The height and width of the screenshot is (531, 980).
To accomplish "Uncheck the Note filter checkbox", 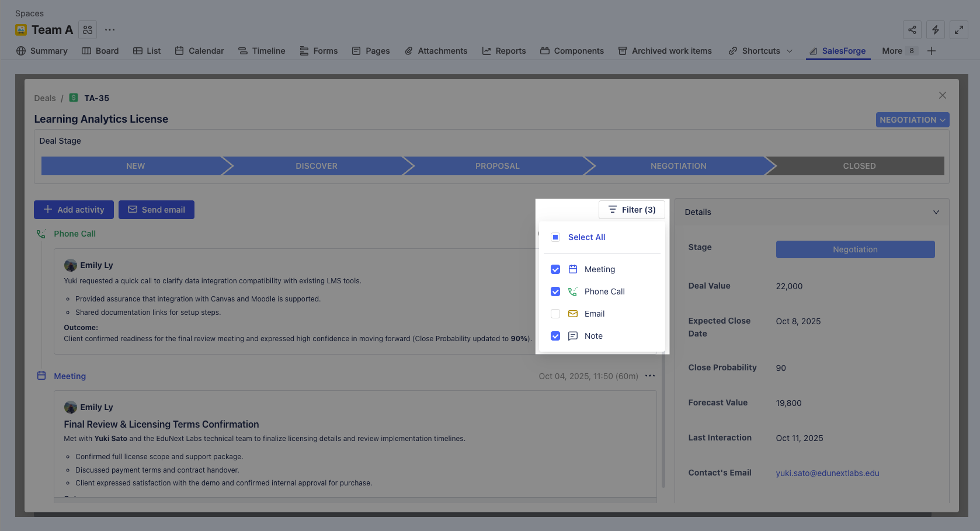I will (x=555, y=336).
